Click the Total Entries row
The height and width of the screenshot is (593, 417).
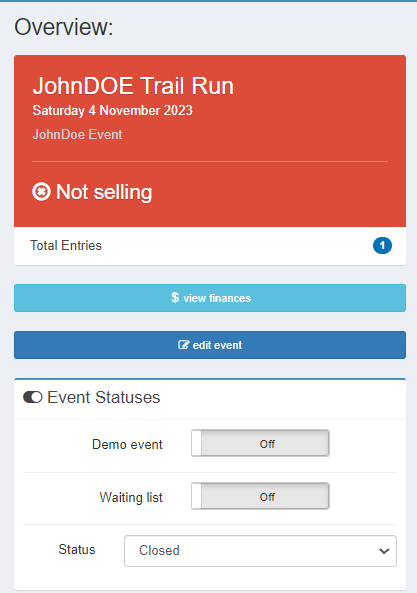210,246
